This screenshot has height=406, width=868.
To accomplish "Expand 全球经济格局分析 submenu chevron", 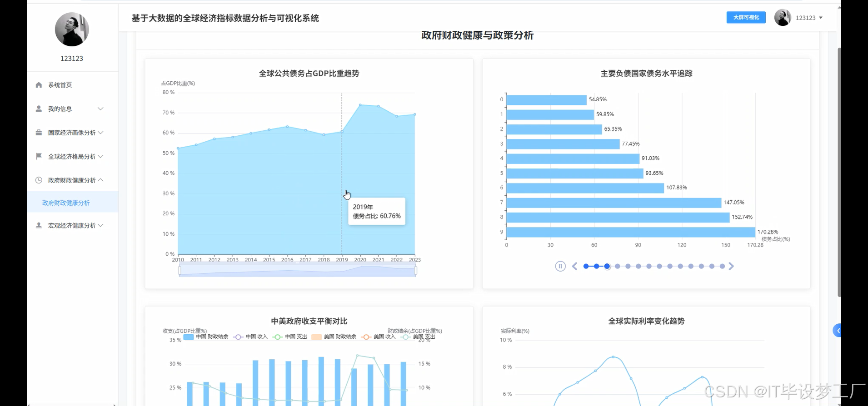I will tap(100, 156).
